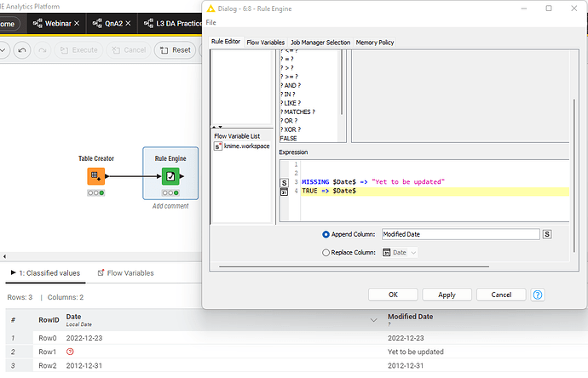588x378 pixels.
Task: Close the Webinar workflow tab
Action: pos(77,23)
